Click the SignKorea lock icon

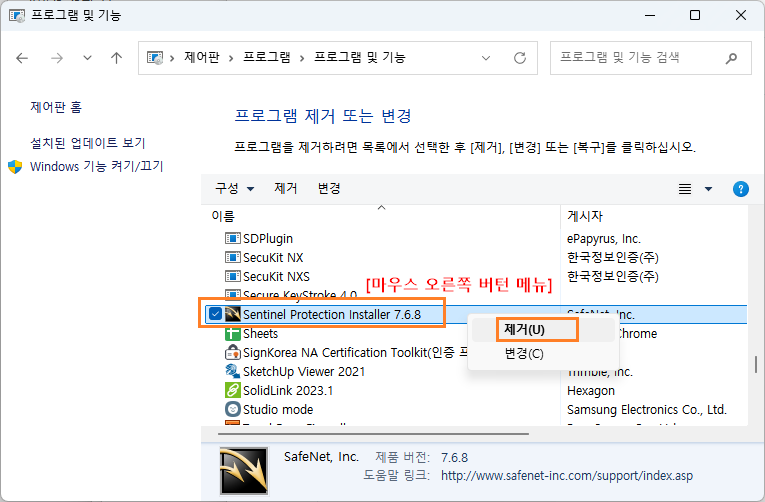coord(233,352)
